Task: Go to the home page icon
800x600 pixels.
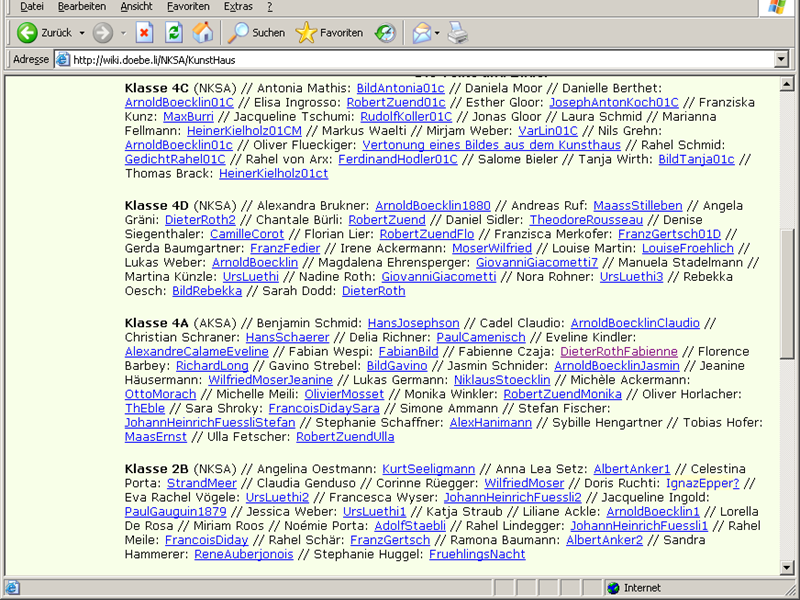Action: (203, 33)
